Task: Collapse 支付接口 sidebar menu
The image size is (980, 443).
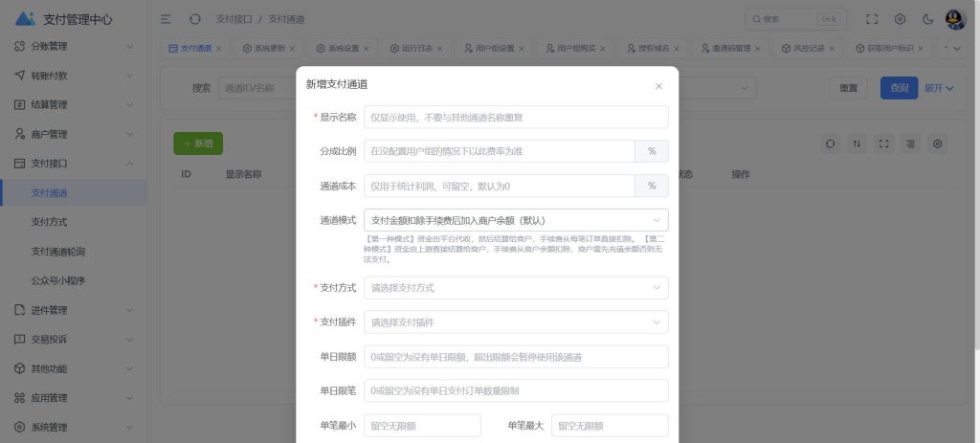Action: (x=74, y=164)
